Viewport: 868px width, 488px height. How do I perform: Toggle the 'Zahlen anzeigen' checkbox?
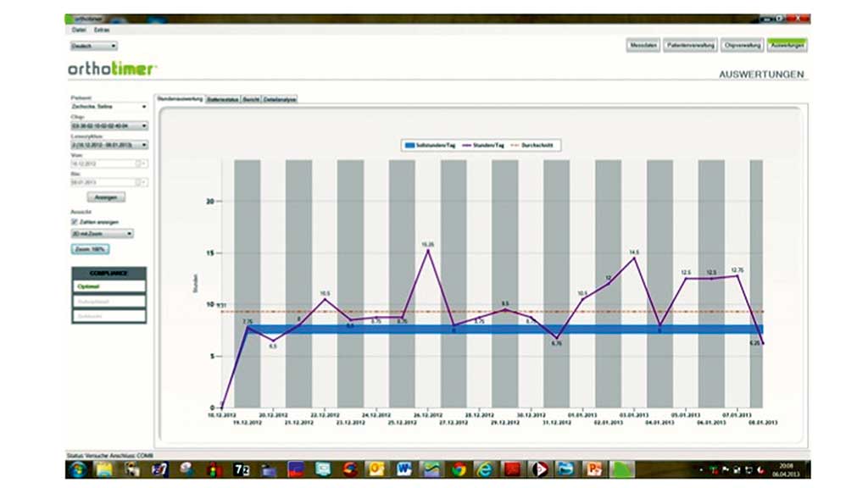click(x=75, y=221)
